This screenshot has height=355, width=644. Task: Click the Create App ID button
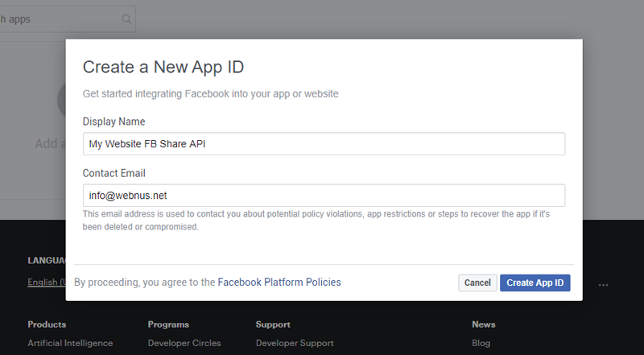pos(535,283)
